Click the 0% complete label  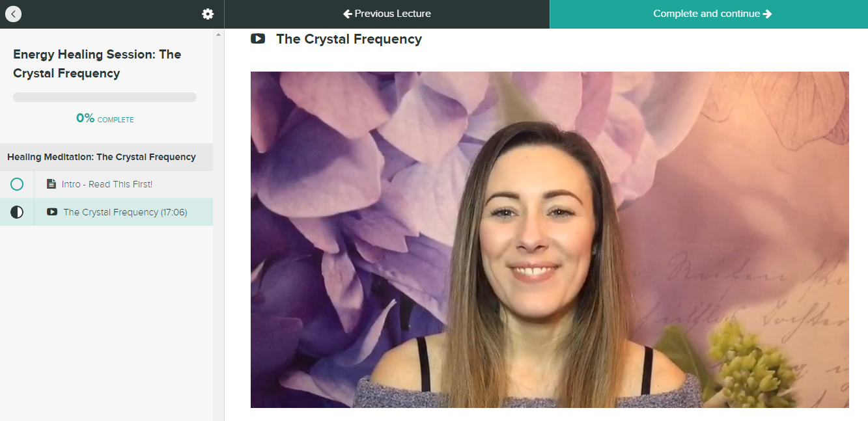[105, 118]
